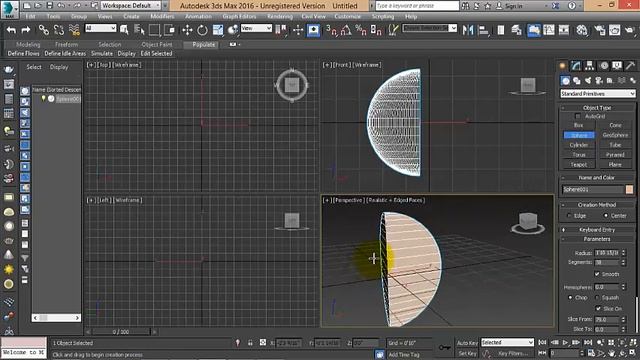The image size is (640, 360).
Task: Click the Scene Explorer horizontal scrollbar
Action: click(x=56, y=318)
